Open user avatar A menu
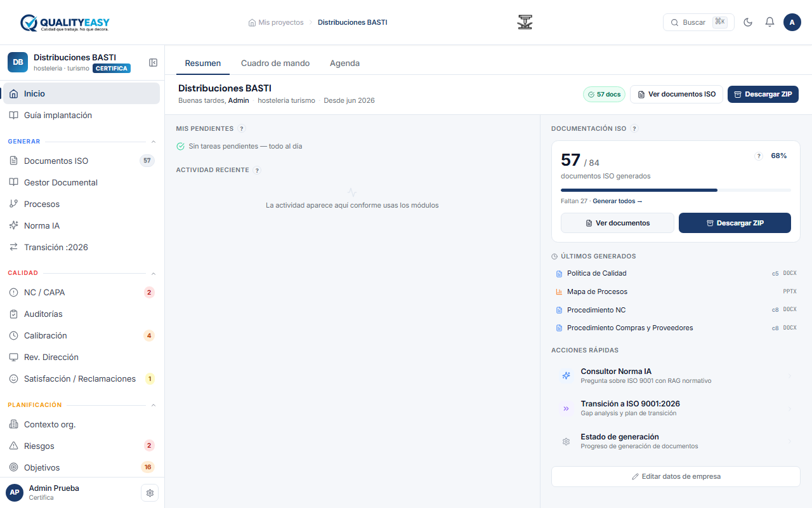The image size is (812, 508). (792, 22)
